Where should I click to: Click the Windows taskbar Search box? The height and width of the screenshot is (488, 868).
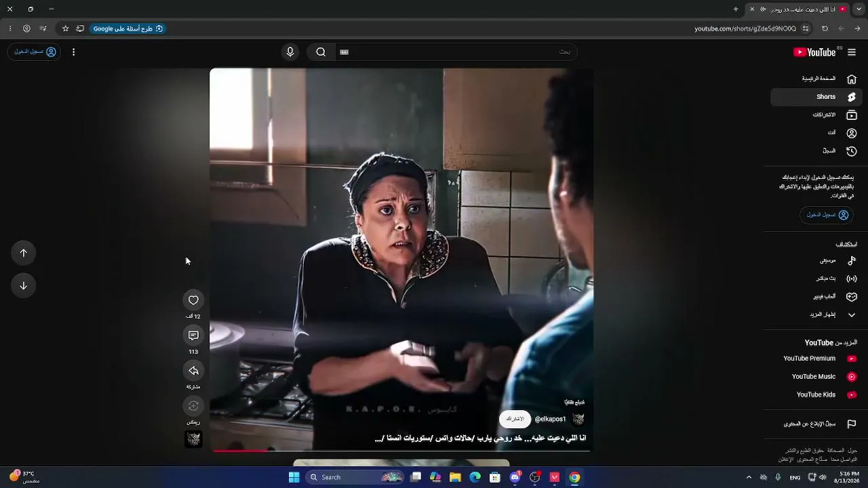[353, 477]
